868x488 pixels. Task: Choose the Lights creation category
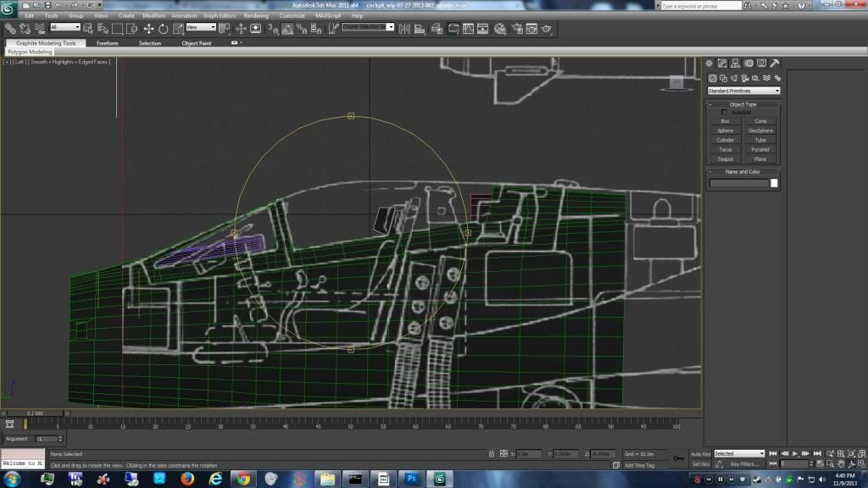pyautogui.click(x=733, y=77)
